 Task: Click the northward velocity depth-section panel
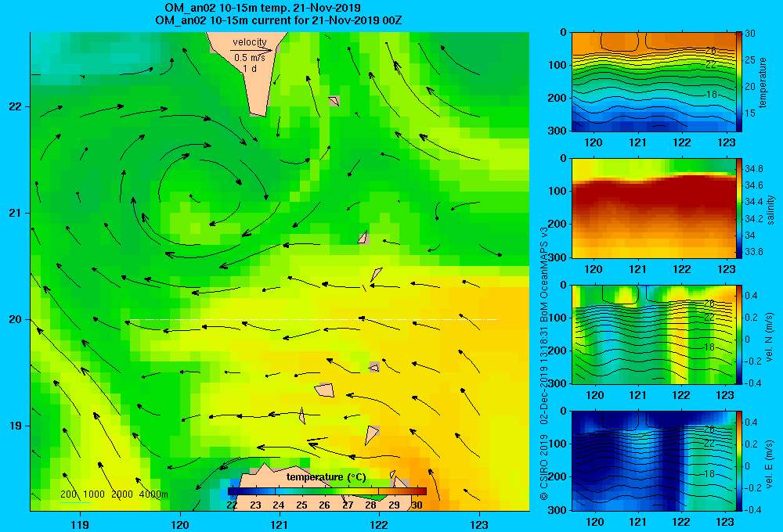click(x=654, y=334)
